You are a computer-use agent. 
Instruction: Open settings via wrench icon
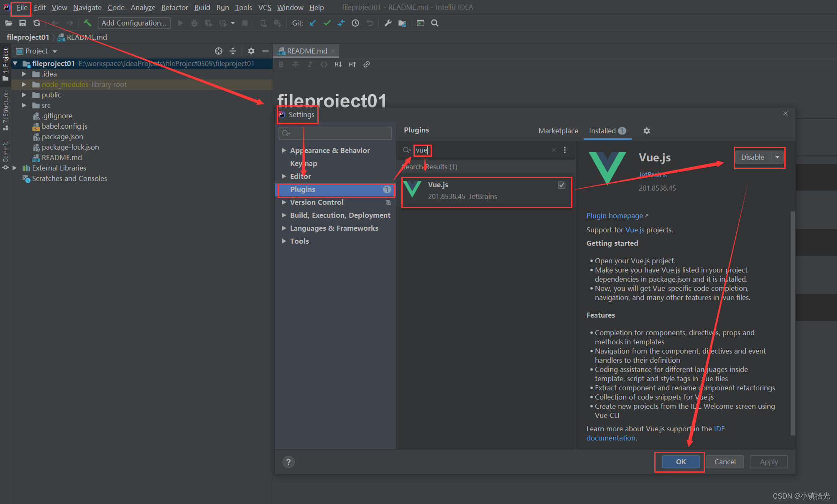388,23
